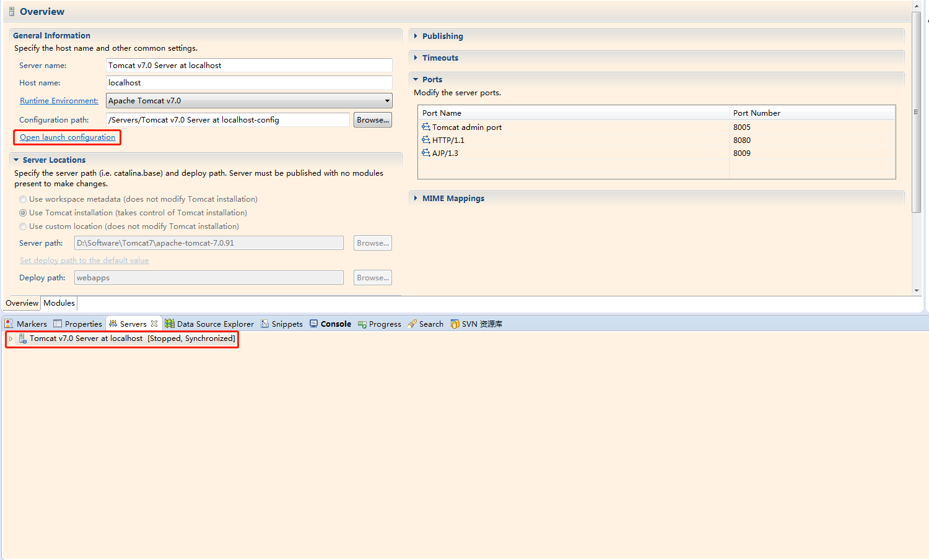Click the Server path input field
The image size is (929, 560).
coord(209,243)
